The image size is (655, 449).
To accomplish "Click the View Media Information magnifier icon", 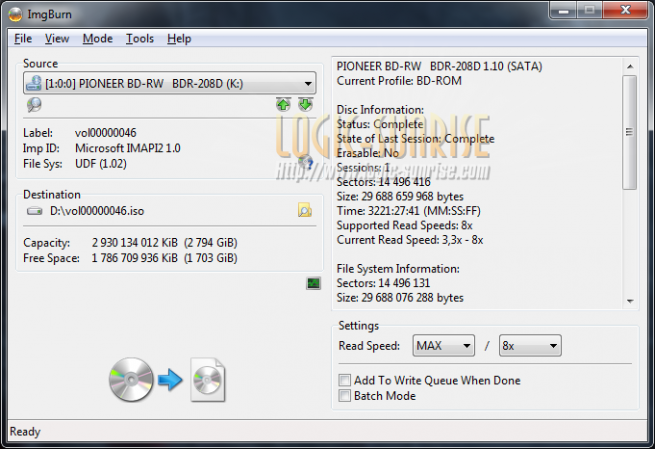I will pyautogui.click(x=34, y=104).
